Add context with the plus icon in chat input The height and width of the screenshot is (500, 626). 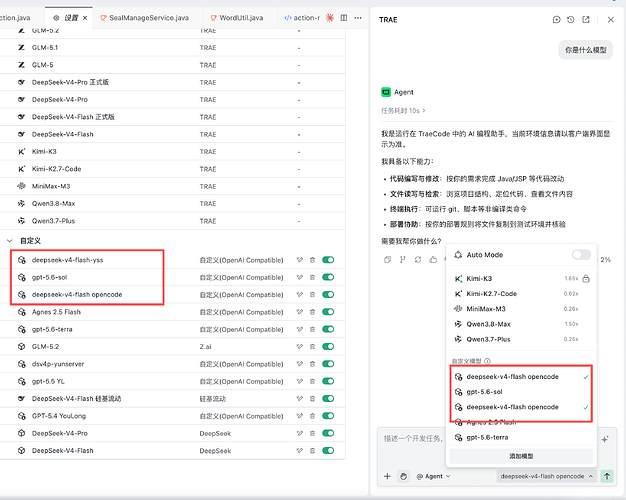click(387, 476)
